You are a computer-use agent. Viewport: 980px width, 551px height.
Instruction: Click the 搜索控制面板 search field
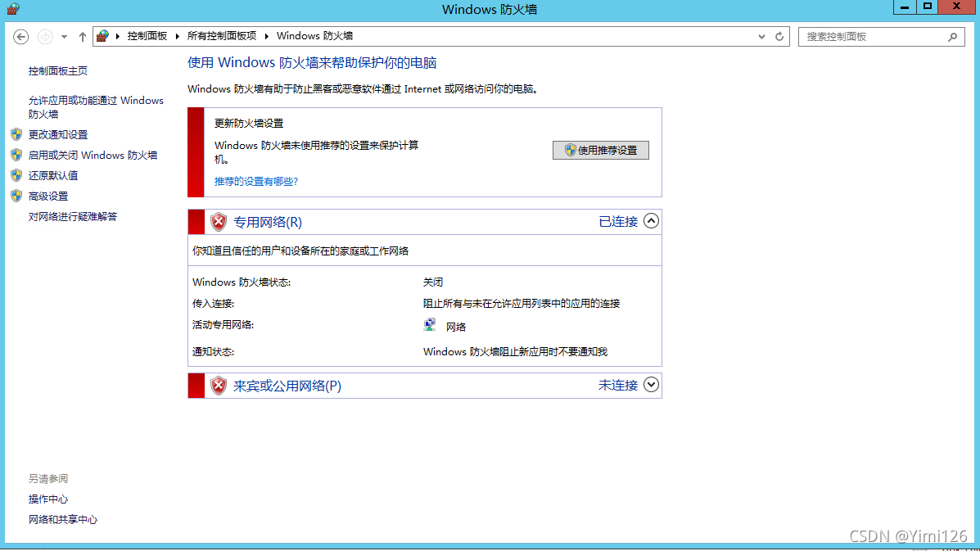coord(872,37)
